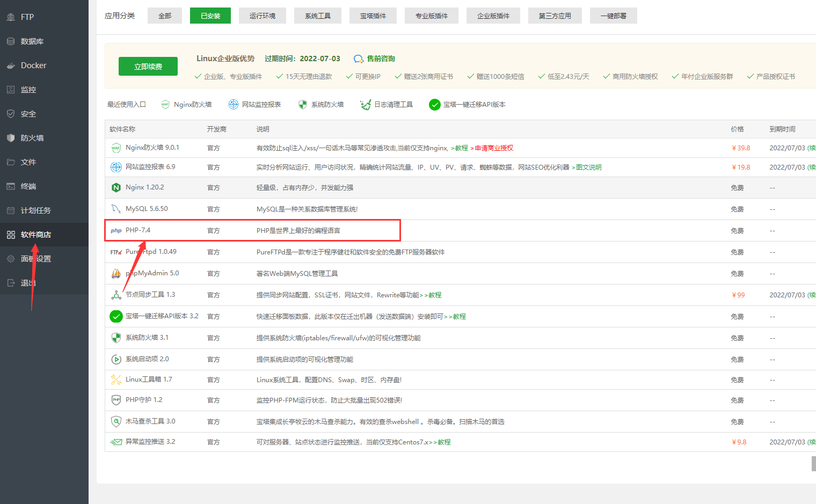The width and height of the screenshot is (816, 504).
Task: Switch to the 系统工具 category tab
Action: 318,16
